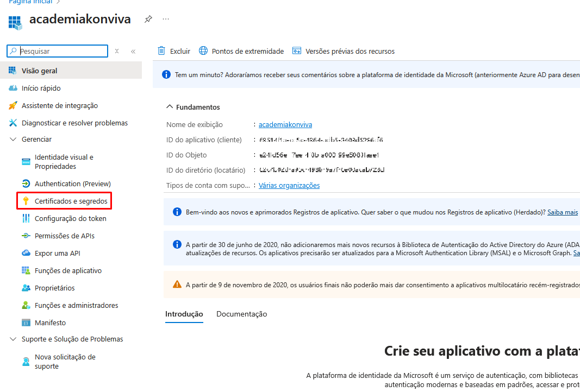Click the 'ID do Objeto' label
Viewport: 580px width, 392px height.
pos(186,155)
